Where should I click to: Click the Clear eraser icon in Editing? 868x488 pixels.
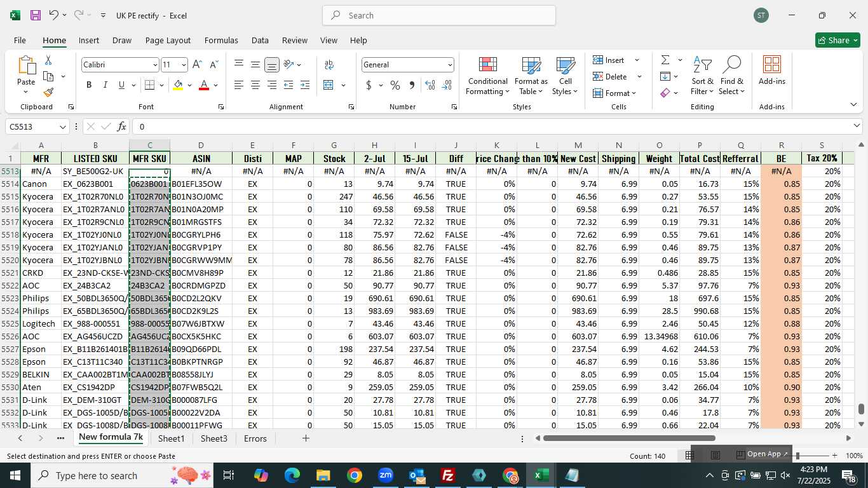pos(665,93)
